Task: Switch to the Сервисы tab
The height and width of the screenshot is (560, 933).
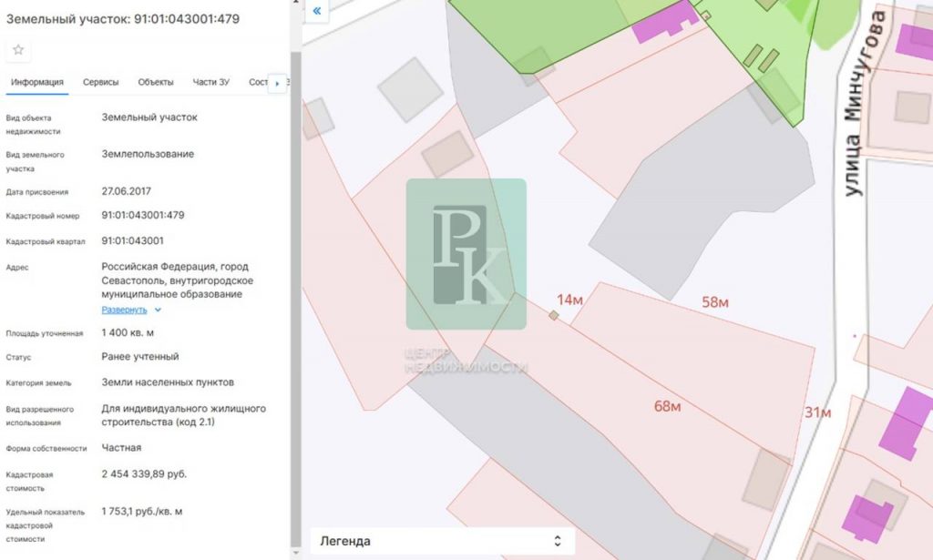Action: pos(100,82)
